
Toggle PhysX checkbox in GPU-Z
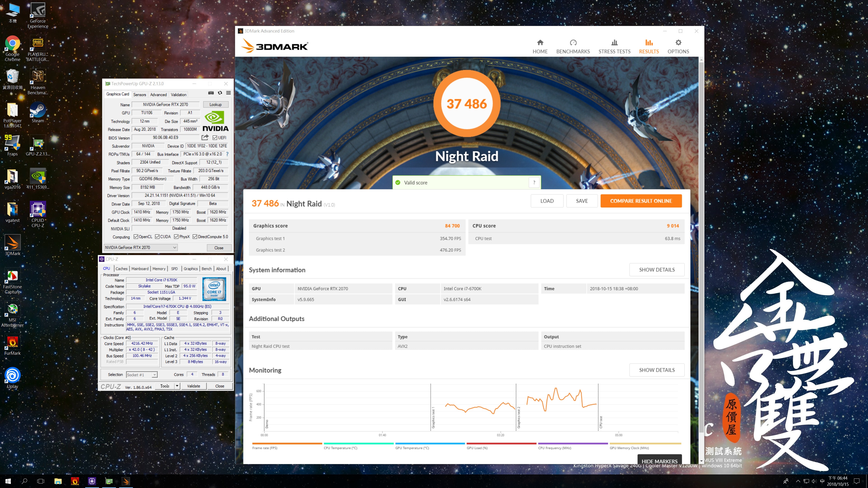[176, 237]
